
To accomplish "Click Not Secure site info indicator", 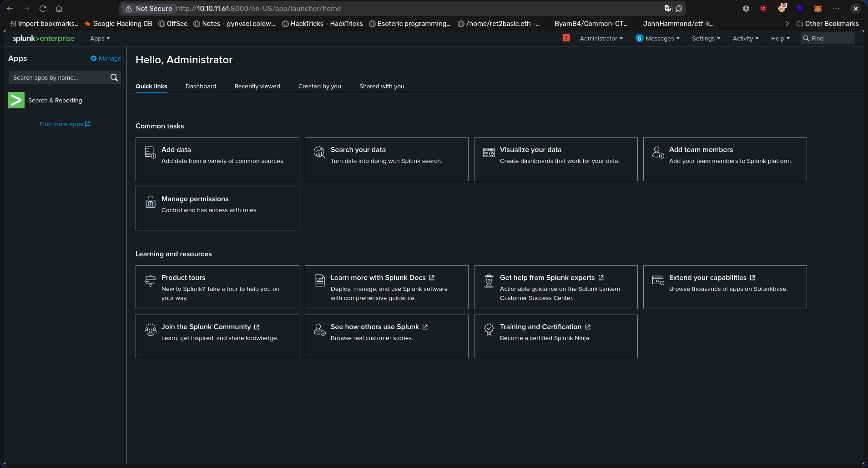I will [149, 9].
